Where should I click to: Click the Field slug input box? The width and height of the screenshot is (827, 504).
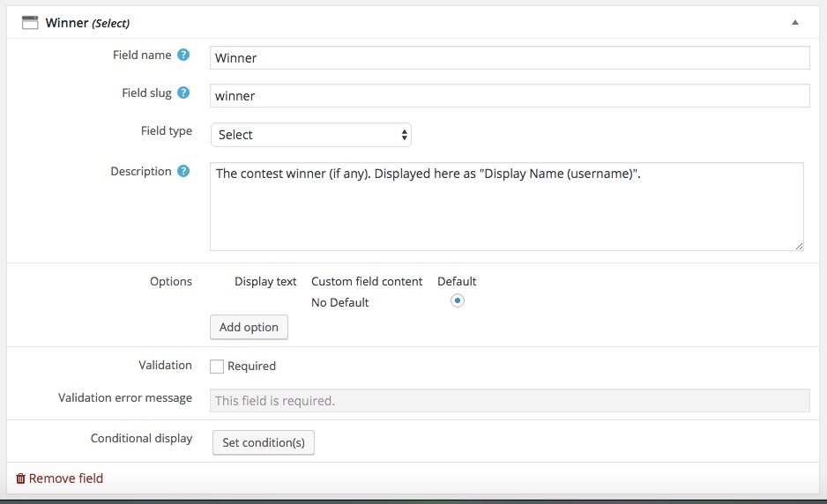pyautogui.click(x=510, y=96)
